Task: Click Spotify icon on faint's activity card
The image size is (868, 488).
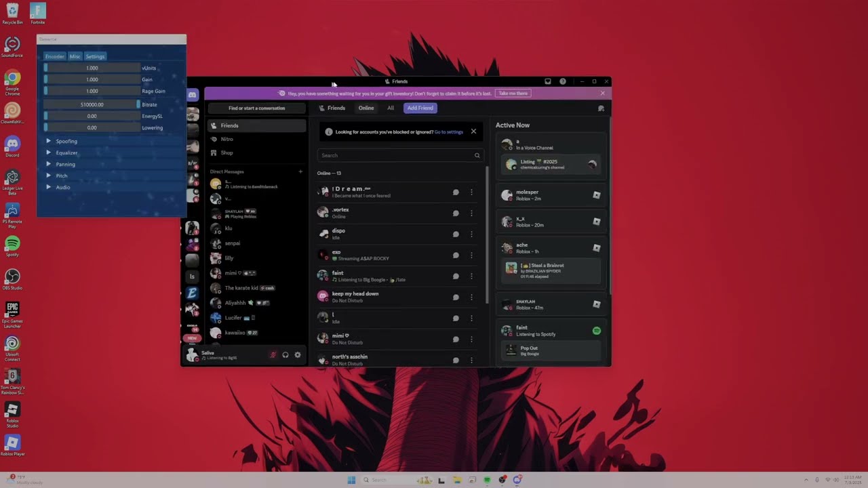Action: [597, 331]
